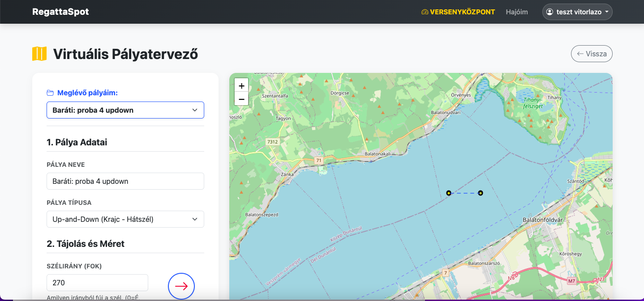
Task: Click the folder icon next to Meglévő pályáim
Action: pyautogui.click(x=50, y=93)
